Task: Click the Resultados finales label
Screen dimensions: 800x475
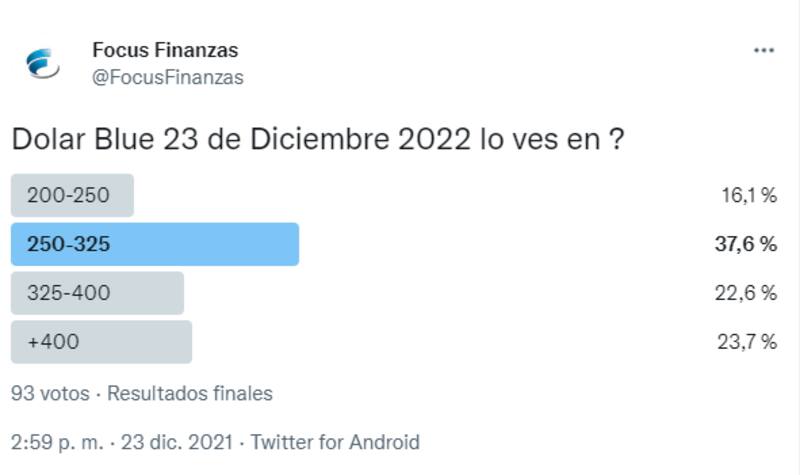Action: pyautogui.click(x=190, y=393)
